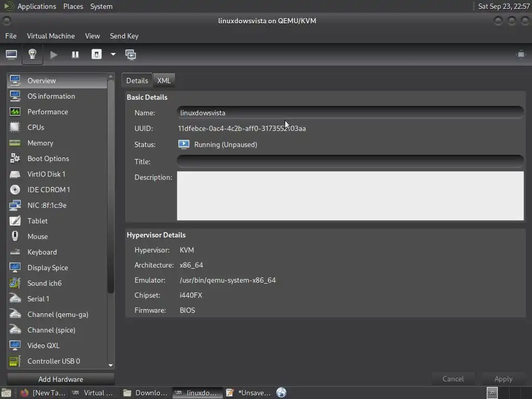Select the Mouse device
This screenshot has height=399, width=532.
coord(57,237)
